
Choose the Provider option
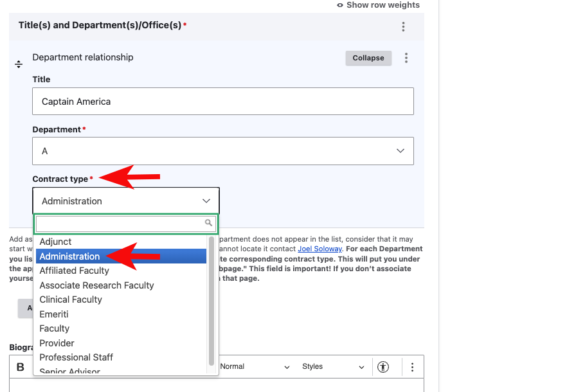pyautogui.click(x=121, y=343)
